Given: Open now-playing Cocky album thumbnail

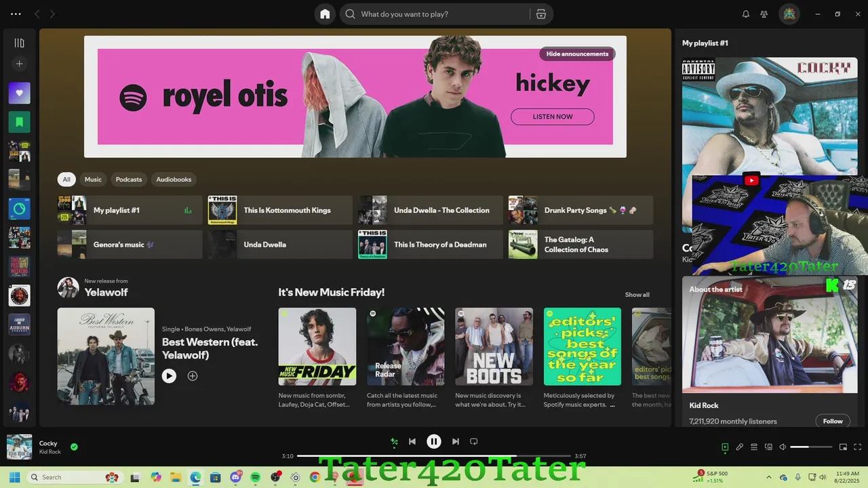Looking at the screenshot, I should (x=19, y=447).
